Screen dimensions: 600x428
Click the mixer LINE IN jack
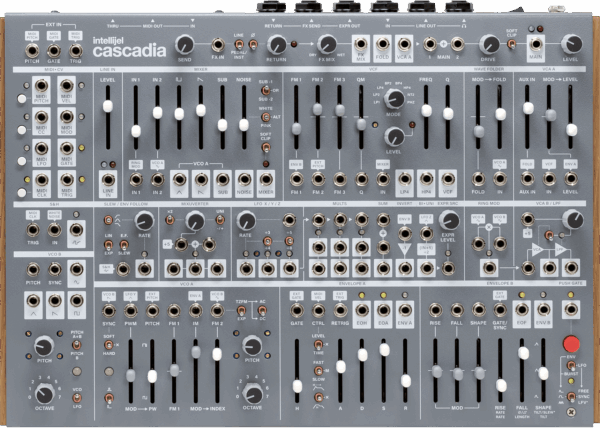pos(107,179)
